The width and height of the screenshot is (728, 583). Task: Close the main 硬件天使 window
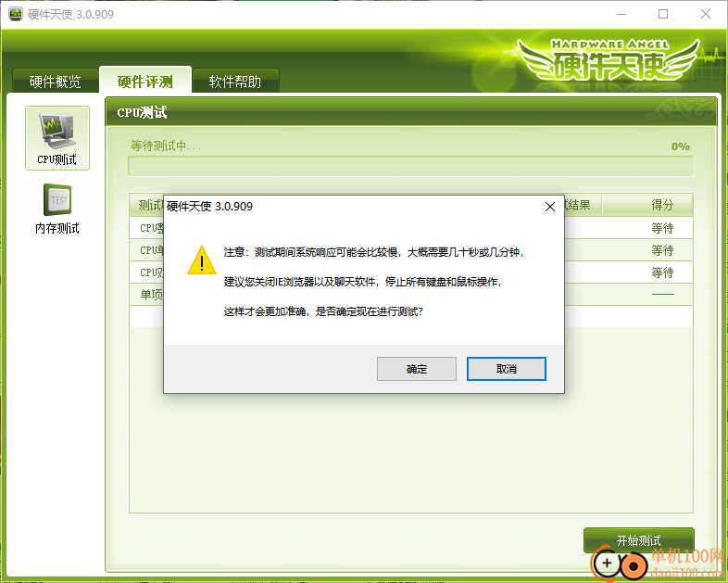coord(705,14)
